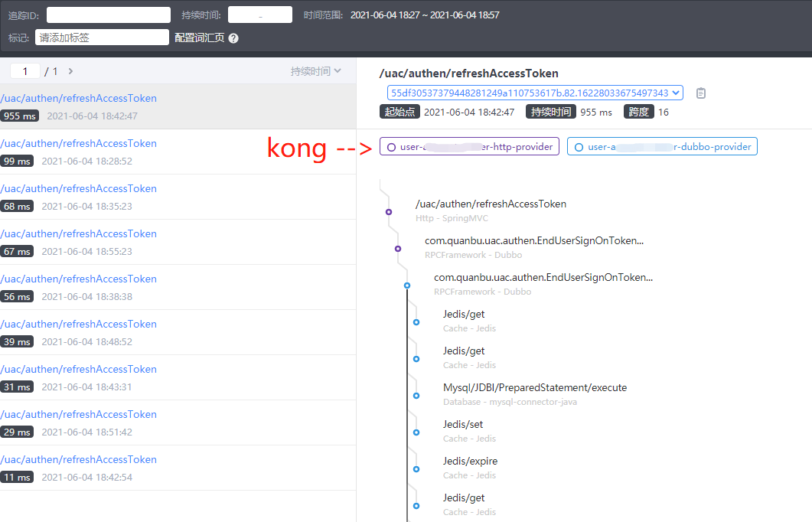Open the 955 ms refreshAccessToken trace
This screenshot has width=812, height=522.
tap(178, 106)
